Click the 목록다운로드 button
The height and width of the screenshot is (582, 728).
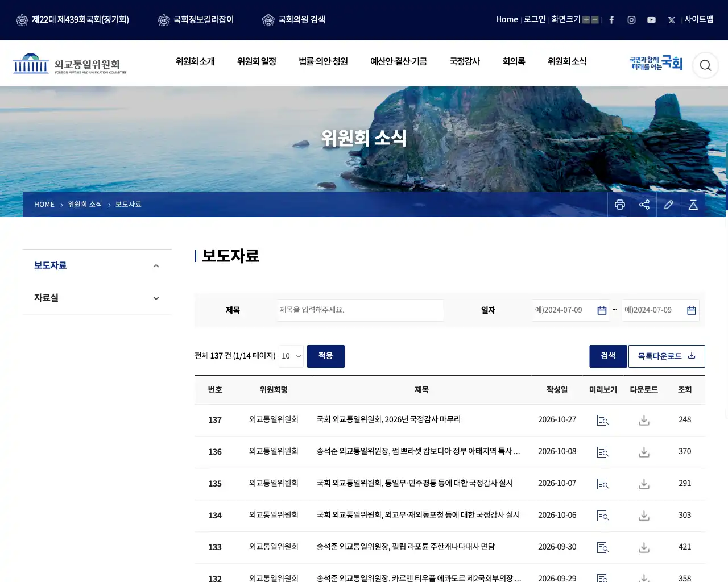(x=667, y=356)
